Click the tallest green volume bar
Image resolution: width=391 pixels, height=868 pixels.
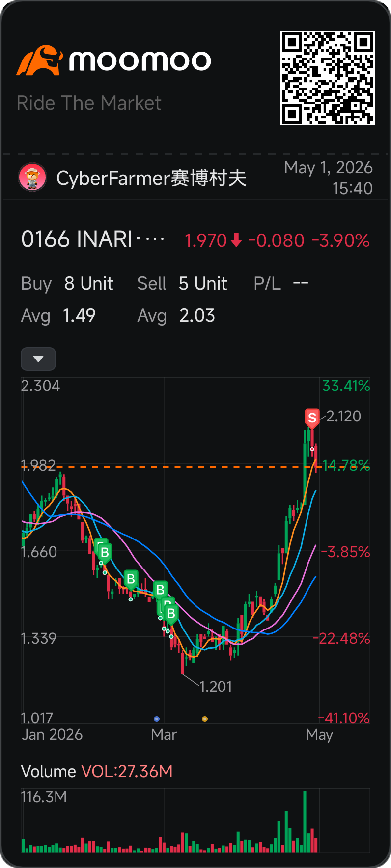tap(305, 821)
